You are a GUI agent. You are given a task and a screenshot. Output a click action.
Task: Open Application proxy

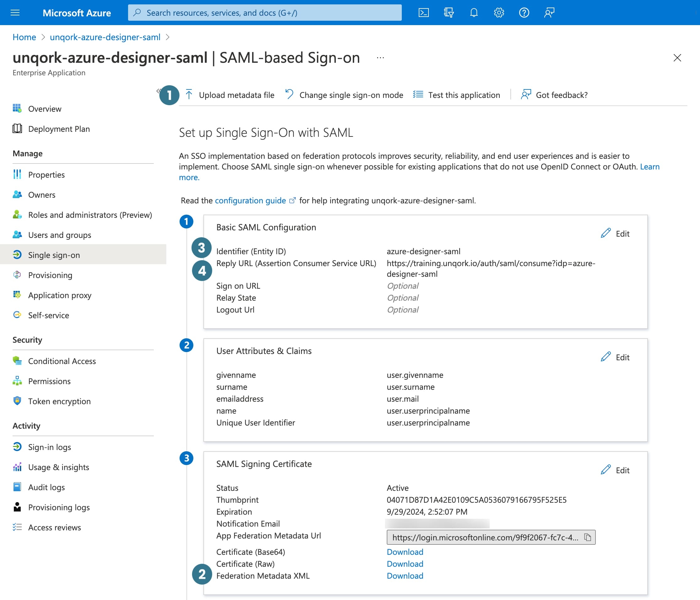pos(59,295)
